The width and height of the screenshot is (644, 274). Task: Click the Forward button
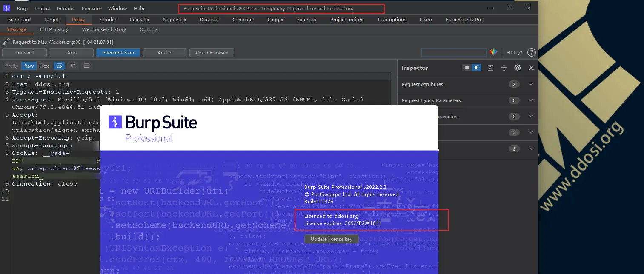(x=24, y=53)
